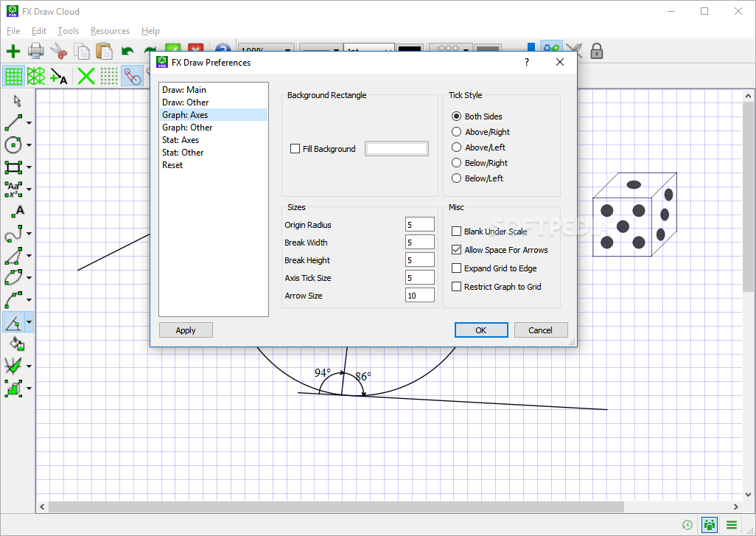Image resolution: width=756 pixels, height=536 pixels.
Task: Expand the line tool dropdown arrow
Action: pos(29,123)
